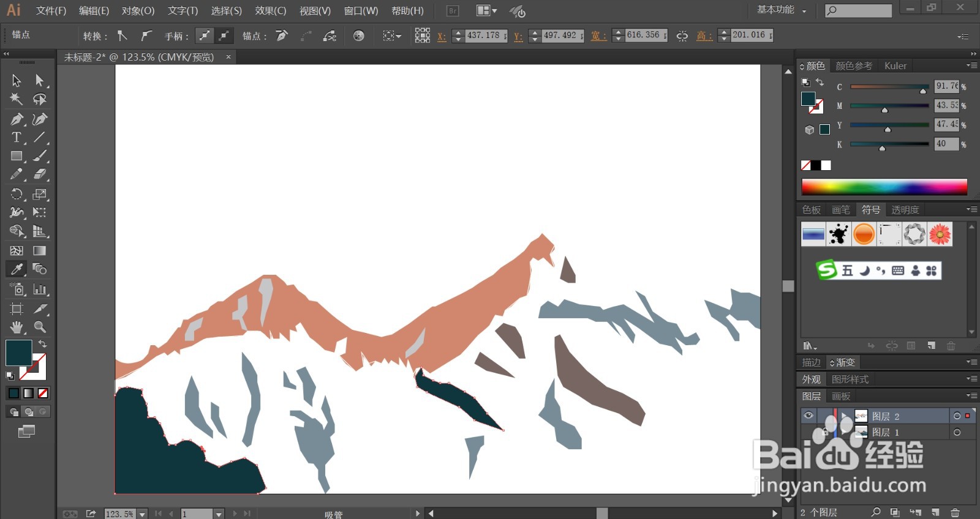Toggle lock icon of 图层 1
Image resolution: width=980 pixels, height=519 pixels.
(824, 432)
